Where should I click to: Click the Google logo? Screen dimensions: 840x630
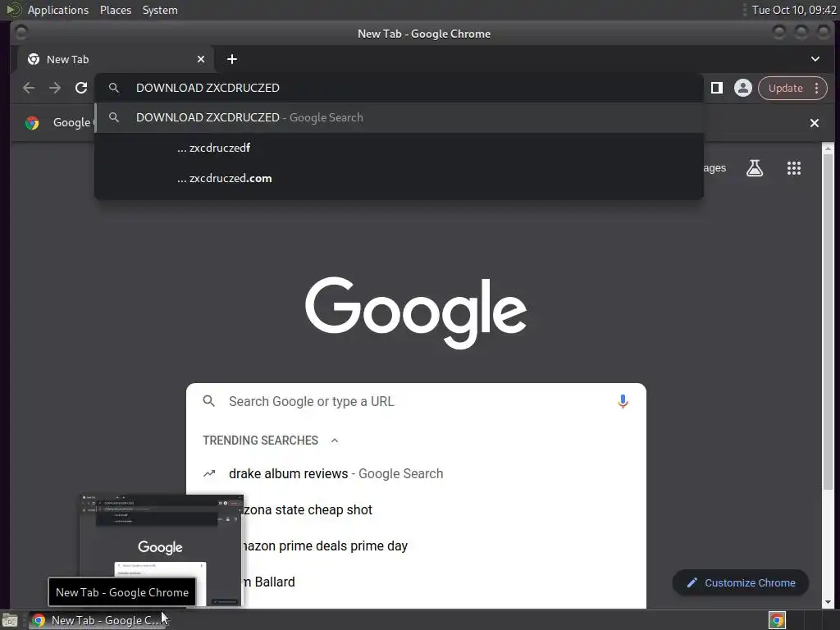(416, 313)
